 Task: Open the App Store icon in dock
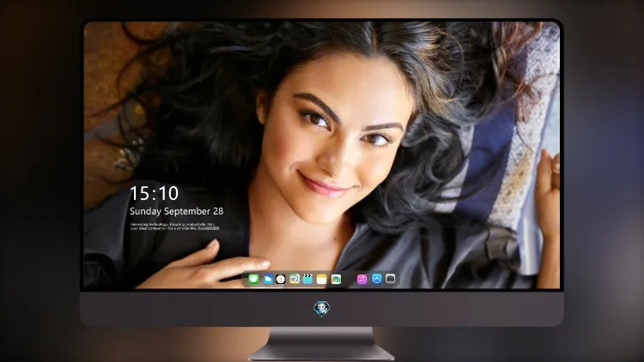click(377, 279)
